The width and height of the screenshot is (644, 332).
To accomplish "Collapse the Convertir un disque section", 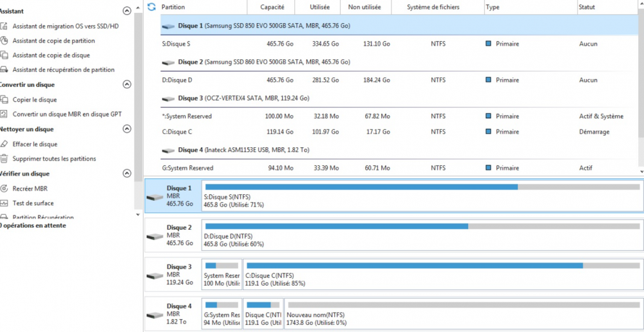I will click(x=127, y=84).
